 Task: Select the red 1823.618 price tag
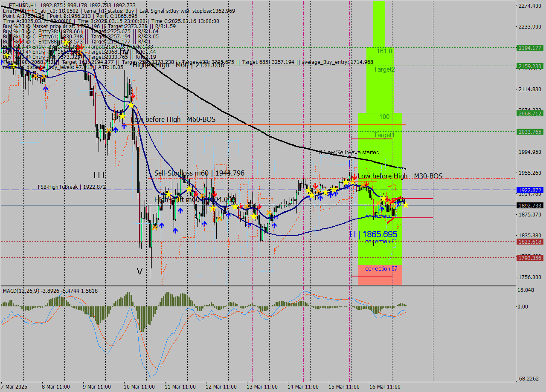click(530, 242)
